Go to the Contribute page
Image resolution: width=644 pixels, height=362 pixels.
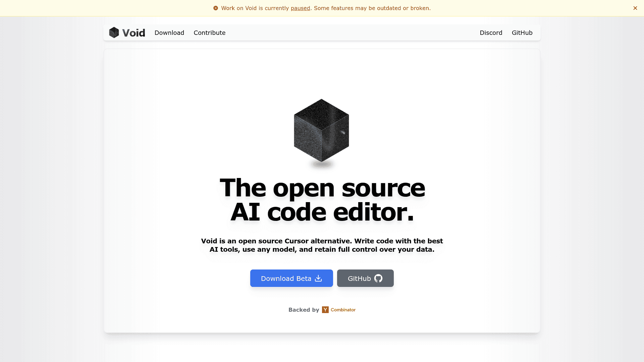[210, 33]
